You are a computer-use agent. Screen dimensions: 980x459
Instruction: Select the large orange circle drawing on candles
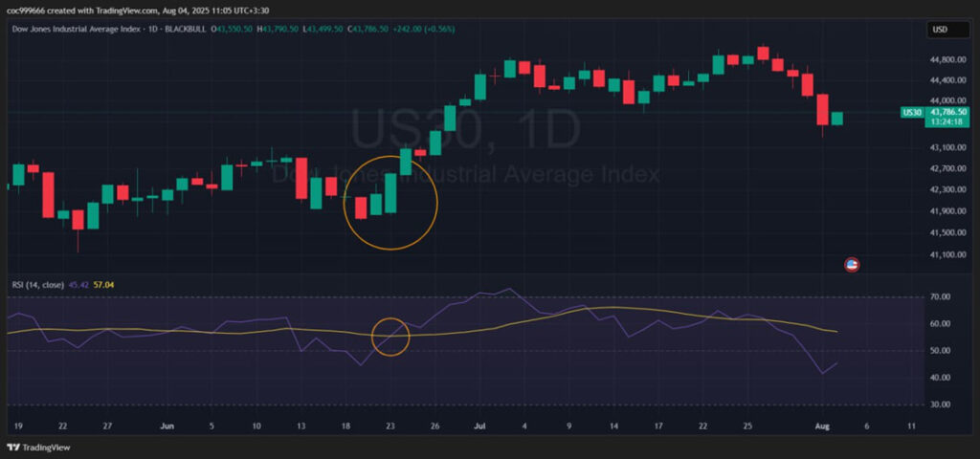pos(390,203)
